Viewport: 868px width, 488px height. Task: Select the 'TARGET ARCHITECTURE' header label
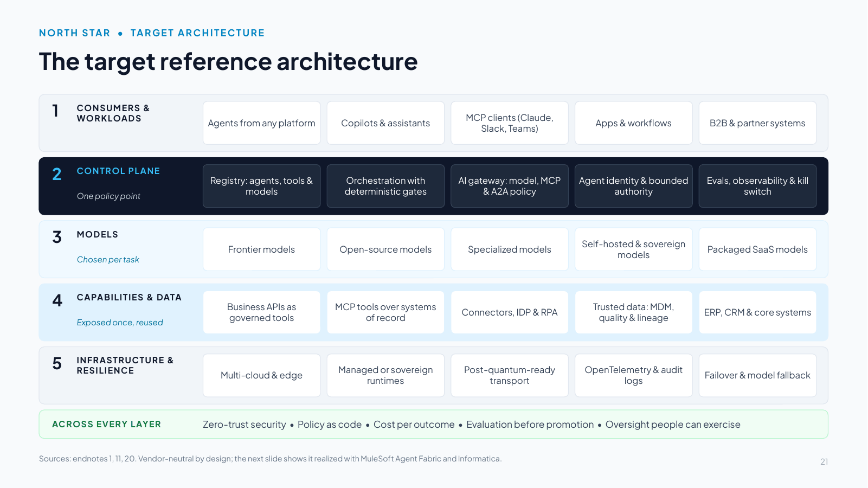point(197,33)
